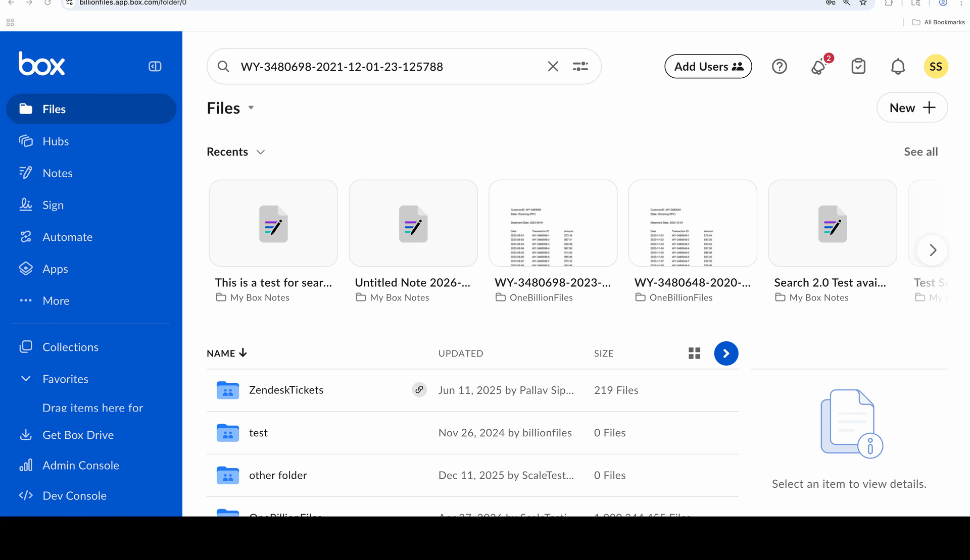Screen dimensions: 970x560
Task: Open the WY-3480698-2023 file thumbnail
Action: pos(553,223)
